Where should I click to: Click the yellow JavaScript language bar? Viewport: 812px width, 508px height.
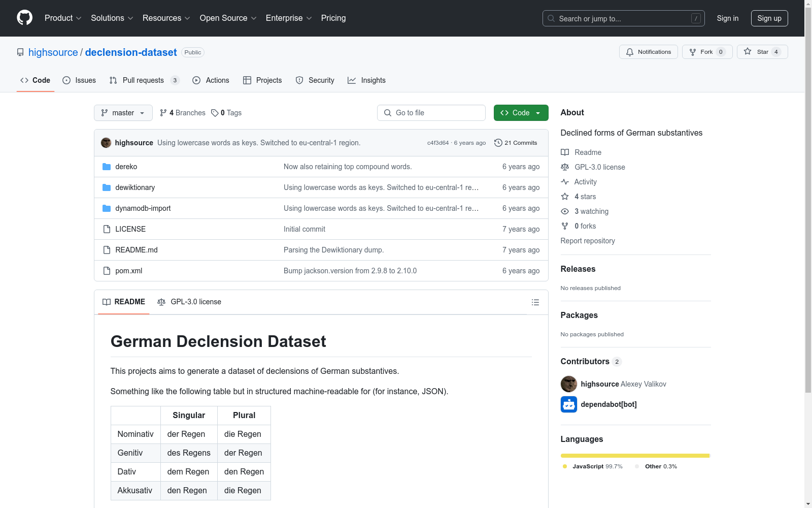(635, 456)
